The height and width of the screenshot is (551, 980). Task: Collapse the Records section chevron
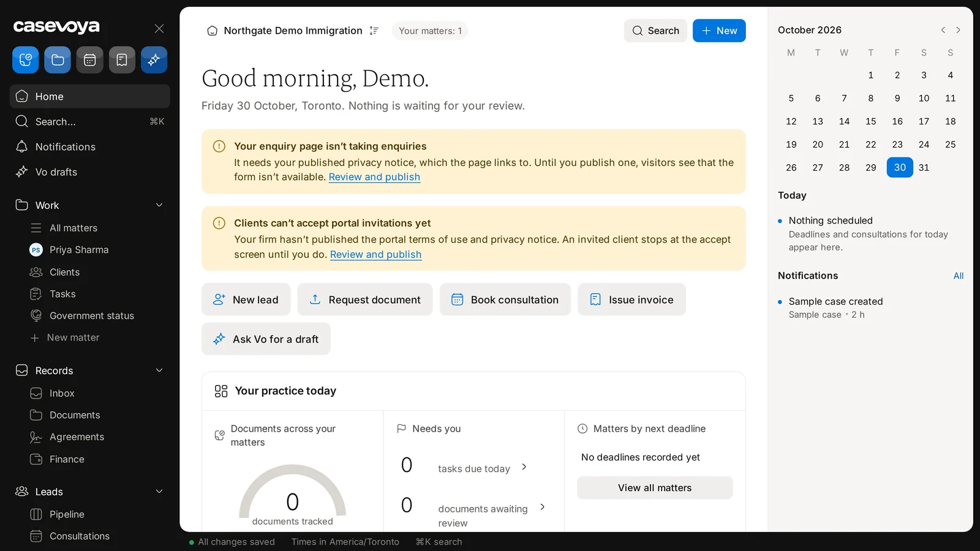coord(159,370)
